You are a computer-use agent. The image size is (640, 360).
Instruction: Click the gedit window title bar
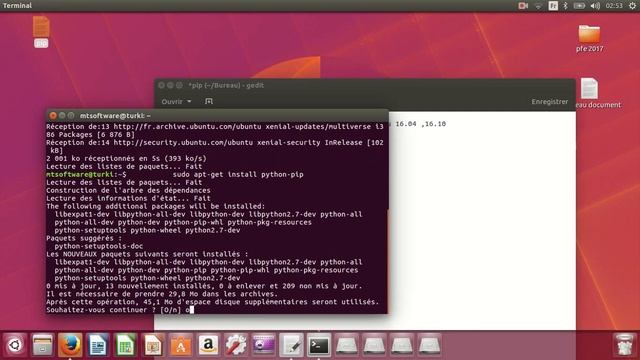point(365,85)
